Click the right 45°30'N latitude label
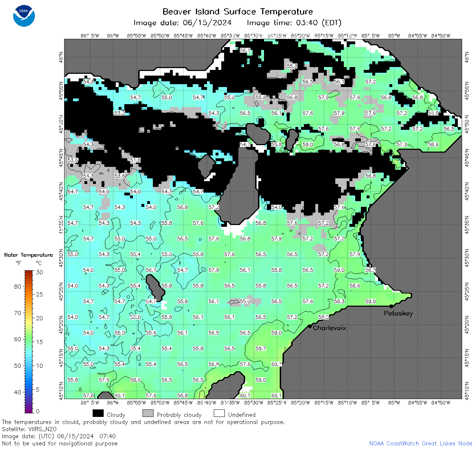 pos(467,258)
